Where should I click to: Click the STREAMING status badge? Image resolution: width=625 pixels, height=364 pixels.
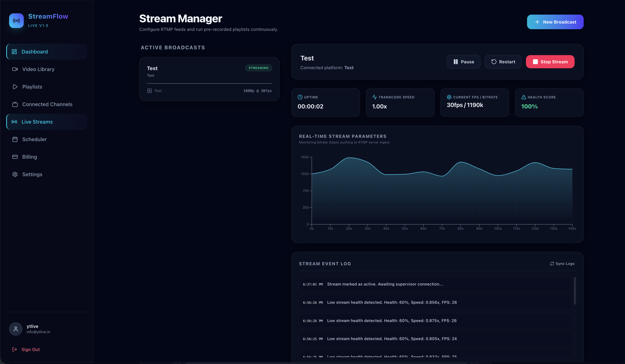tap(258, 68)
